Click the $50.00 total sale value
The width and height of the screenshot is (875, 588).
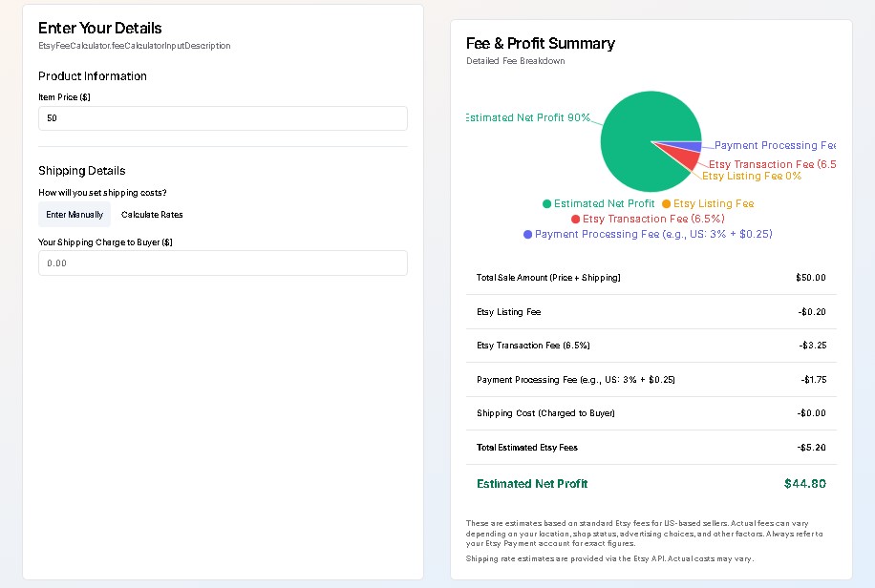811,277
